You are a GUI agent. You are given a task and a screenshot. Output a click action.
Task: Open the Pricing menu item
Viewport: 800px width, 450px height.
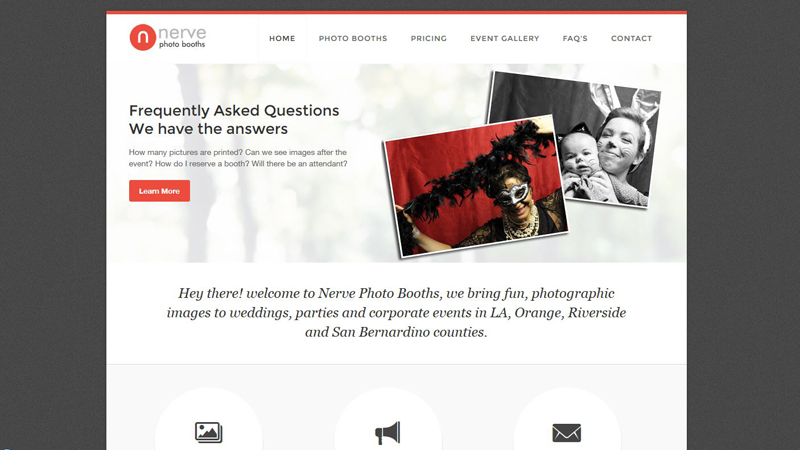coord(429,38)
